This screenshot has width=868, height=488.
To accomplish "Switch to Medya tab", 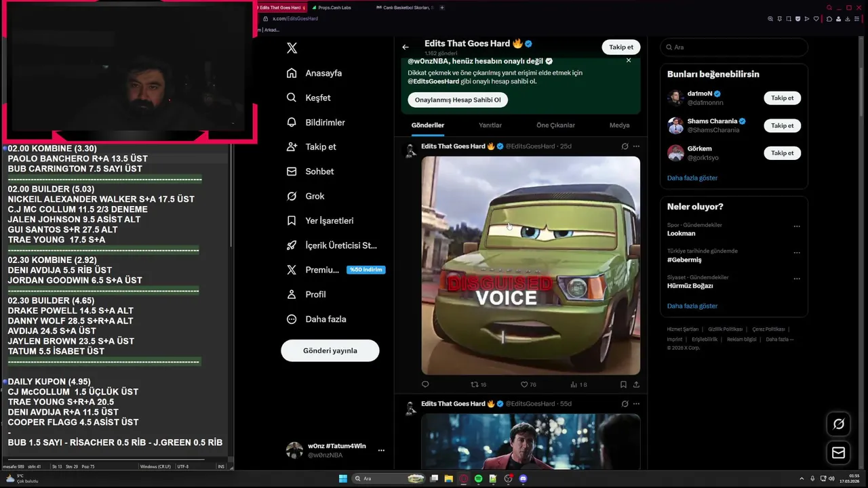I will pos(619,125).
